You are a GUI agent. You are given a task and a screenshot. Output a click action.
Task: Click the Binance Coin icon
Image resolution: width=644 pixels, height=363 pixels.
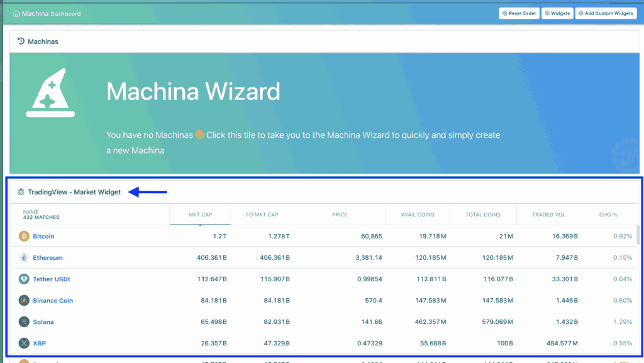24,300
